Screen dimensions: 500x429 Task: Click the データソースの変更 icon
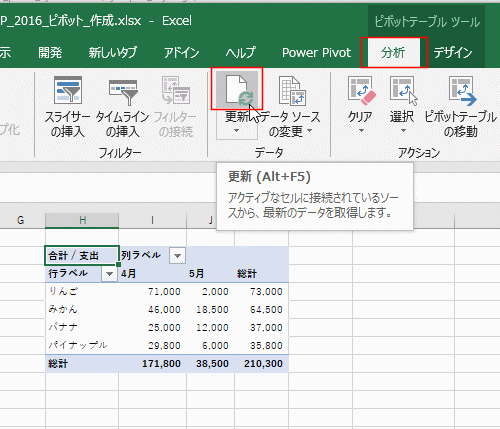tap(292, 91)
